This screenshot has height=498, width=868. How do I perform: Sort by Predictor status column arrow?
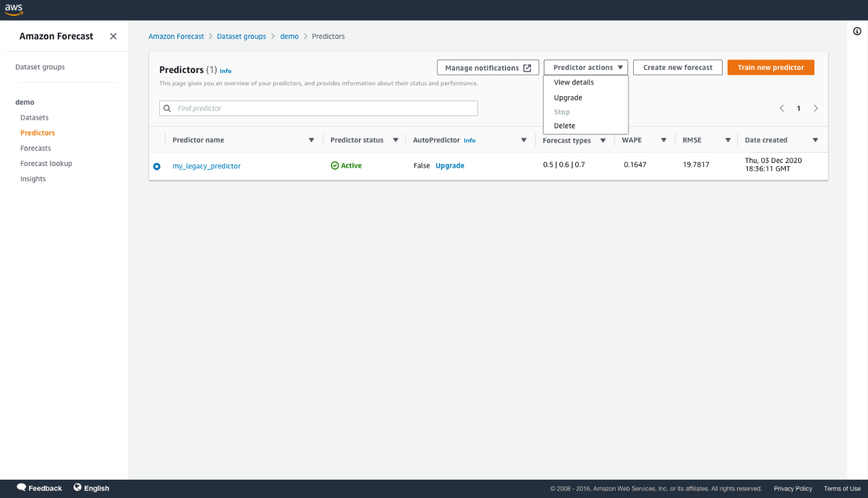click(x=395, y=140)
